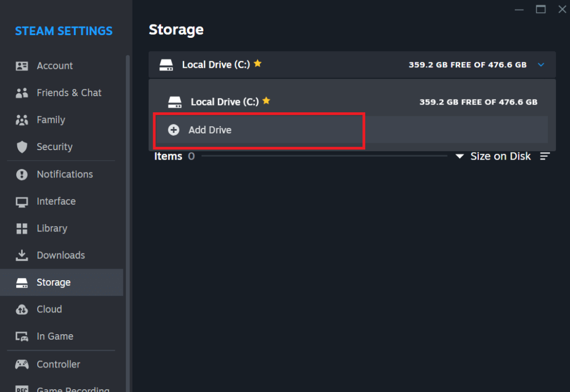Viewport: 570px width, 392px height.
Task: Click the Account card icon in sidebar
Action: [22, 66]
